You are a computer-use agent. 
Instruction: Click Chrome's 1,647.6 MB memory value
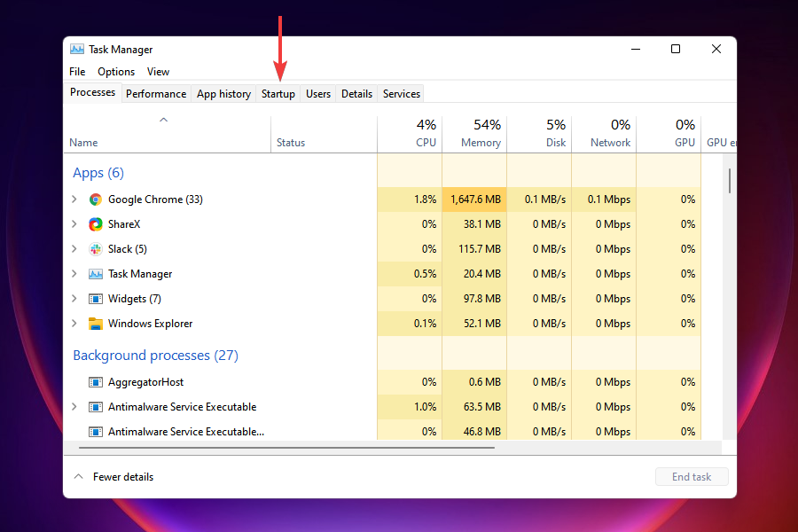(474, 199)
